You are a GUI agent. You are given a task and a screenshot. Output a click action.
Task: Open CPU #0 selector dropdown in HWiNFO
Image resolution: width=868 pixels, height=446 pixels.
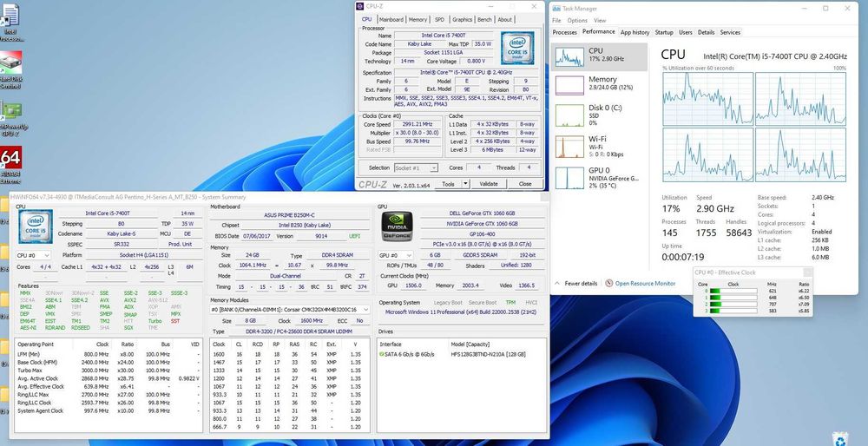tap(33, 255)
